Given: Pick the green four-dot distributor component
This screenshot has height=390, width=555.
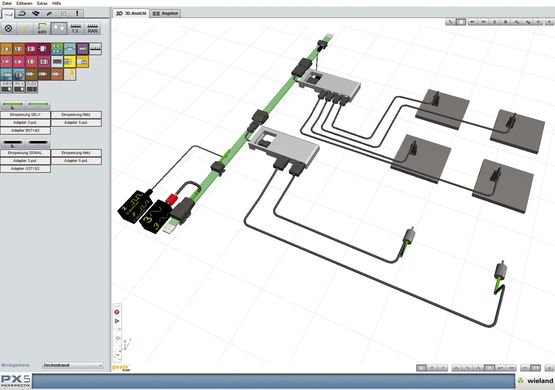Looking at the screenshot, I should (57, 48).
